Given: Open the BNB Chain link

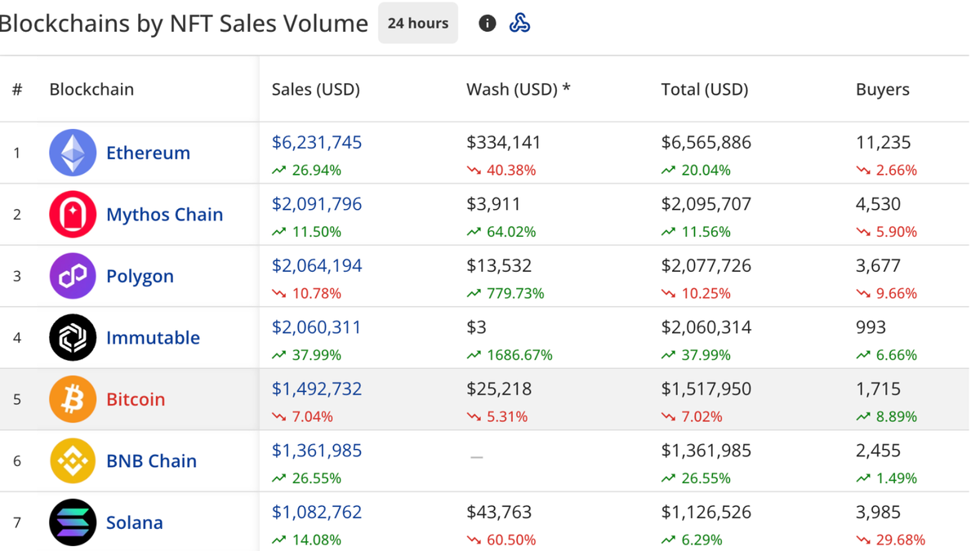Looking at the screenshot, I should (x=151, y=460).
